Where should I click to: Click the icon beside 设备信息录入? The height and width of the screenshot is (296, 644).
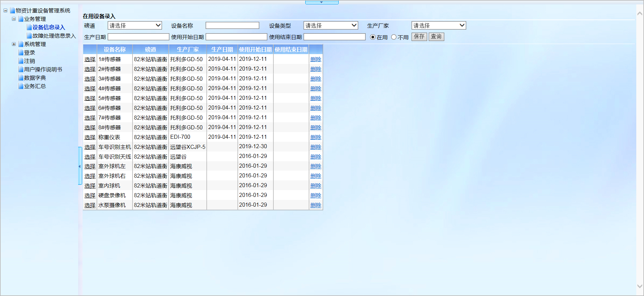29,27
